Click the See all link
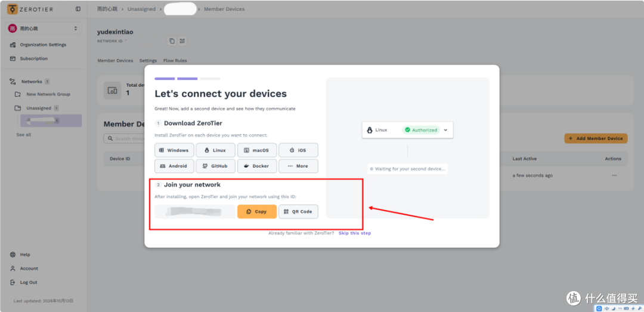The image size is (644, 312). coord(23,134)
